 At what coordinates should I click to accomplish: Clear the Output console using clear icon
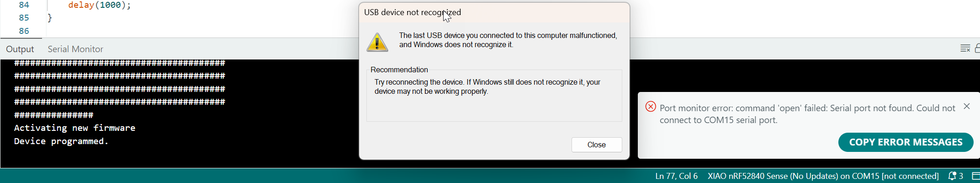tap(965, 48)
